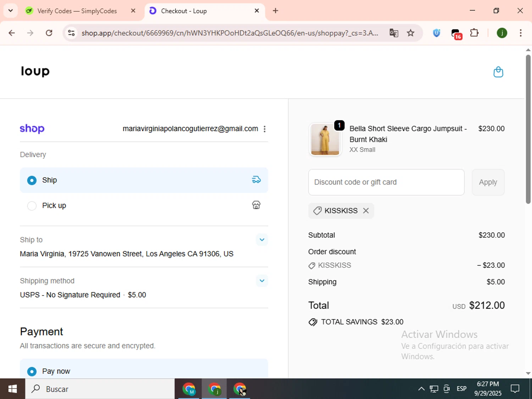The height and width of the screenshot is (399, 532).
Task: Open a new browser tab
Action: (276, 11)
